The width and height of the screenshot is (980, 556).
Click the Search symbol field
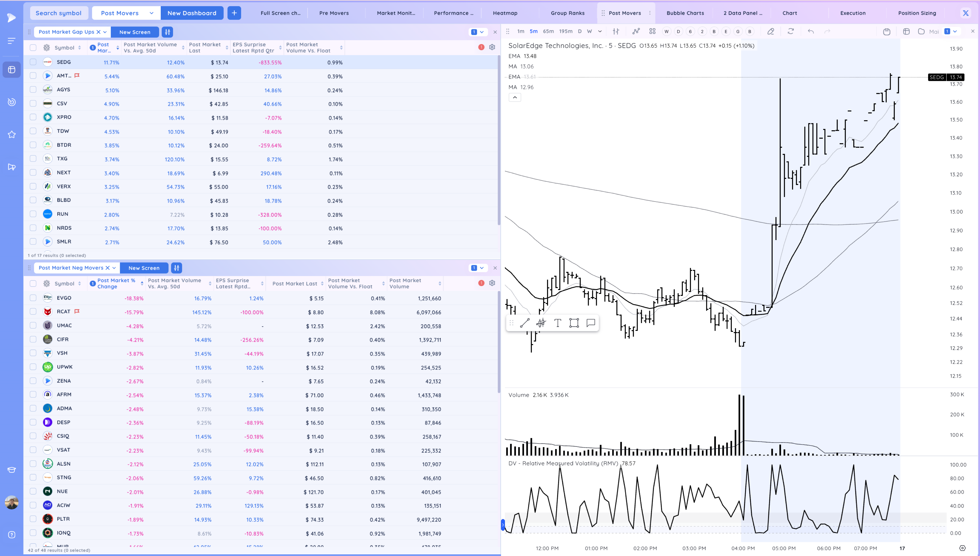tap(59, 13)
